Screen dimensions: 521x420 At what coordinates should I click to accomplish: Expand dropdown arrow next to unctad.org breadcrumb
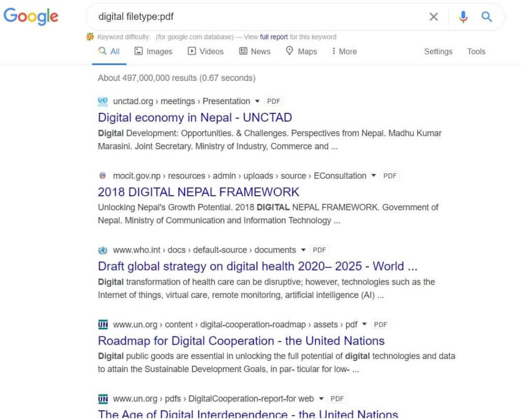pyautogui.click(x=257, y=101)
